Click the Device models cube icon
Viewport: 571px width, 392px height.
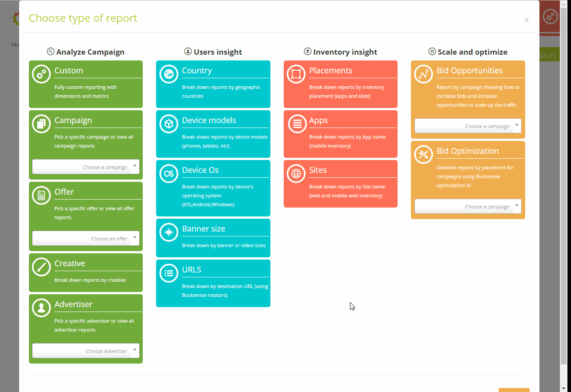pos(169,124)
